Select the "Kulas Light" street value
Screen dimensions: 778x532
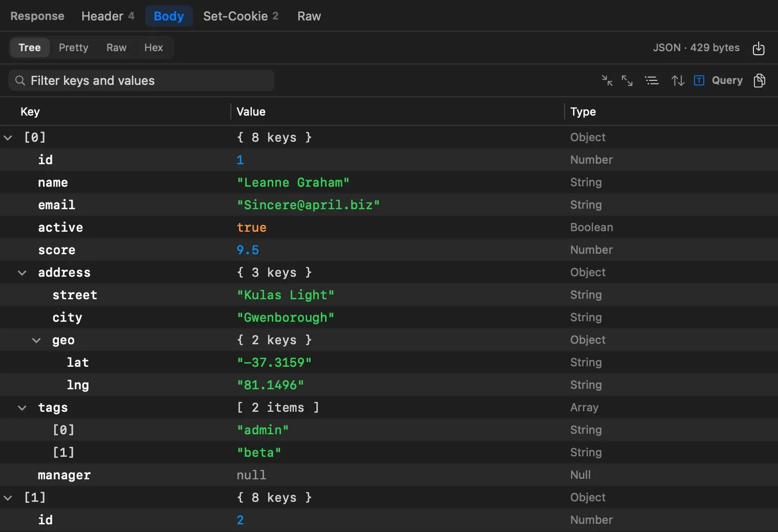click(x=286, y=295)
